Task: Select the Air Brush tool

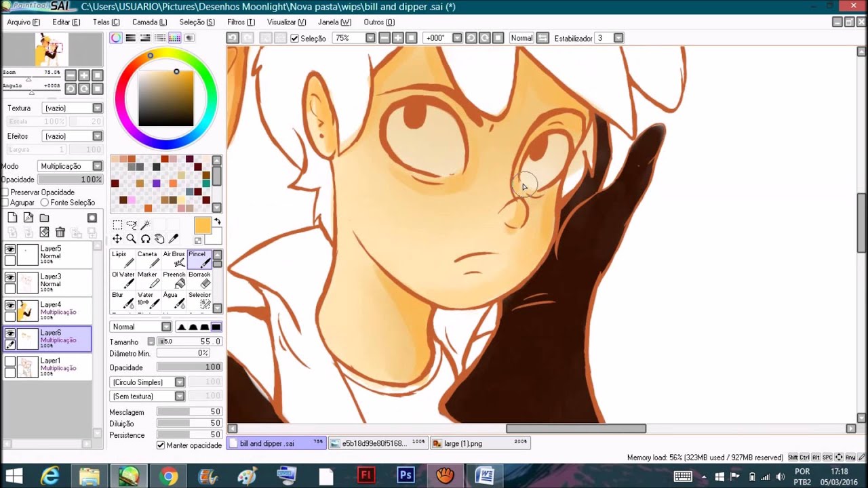Action: 174,260
